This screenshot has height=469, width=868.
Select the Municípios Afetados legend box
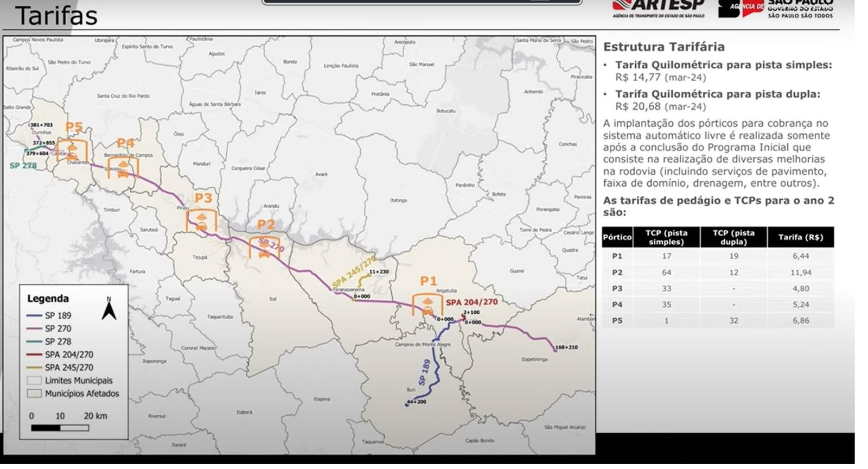pyautogui.click(x=34, y=394)
